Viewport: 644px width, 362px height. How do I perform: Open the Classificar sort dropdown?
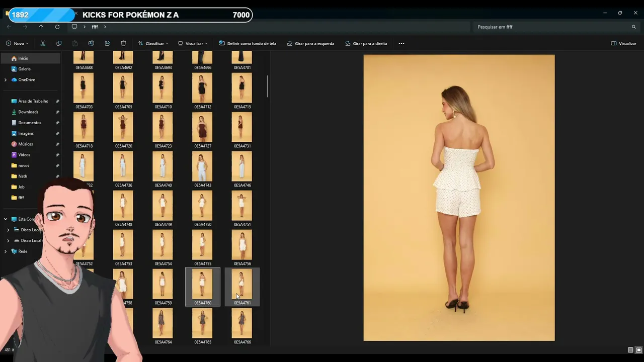point(153,43)
